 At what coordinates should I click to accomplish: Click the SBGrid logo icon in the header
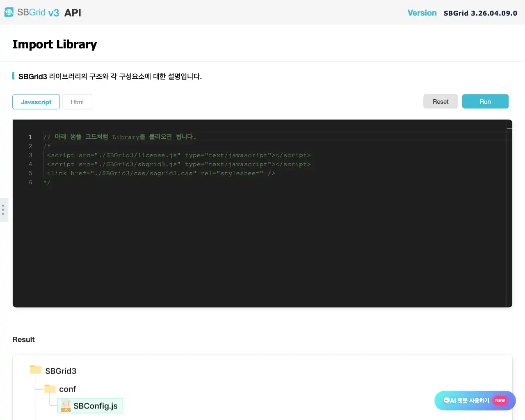coord(8,12)
